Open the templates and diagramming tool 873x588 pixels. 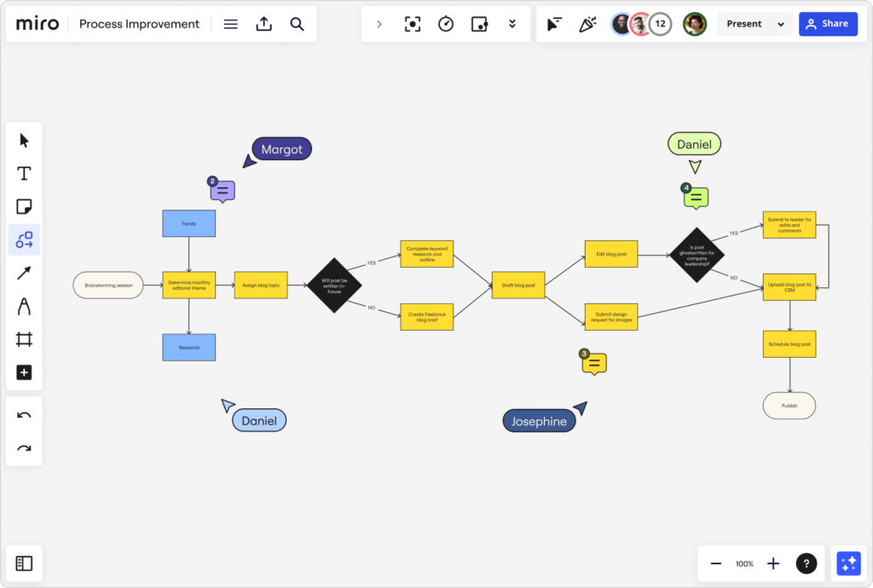tap(24, 239)
